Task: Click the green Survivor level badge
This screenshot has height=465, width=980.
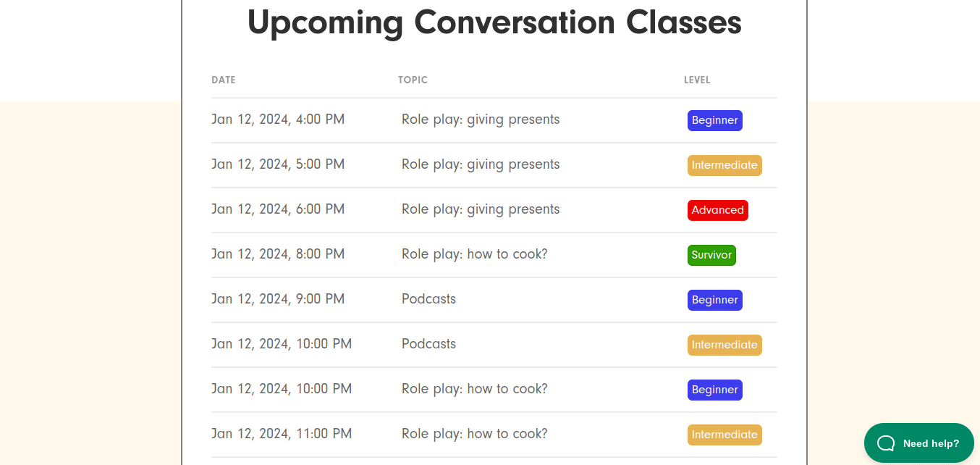Action: [x=711, y=255]
